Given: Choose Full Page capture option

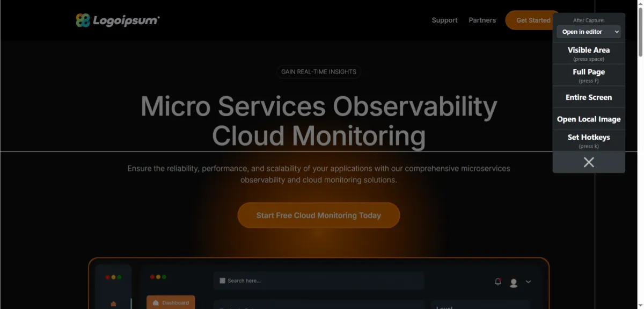Looking at the screenshot, I should (589, 75).
